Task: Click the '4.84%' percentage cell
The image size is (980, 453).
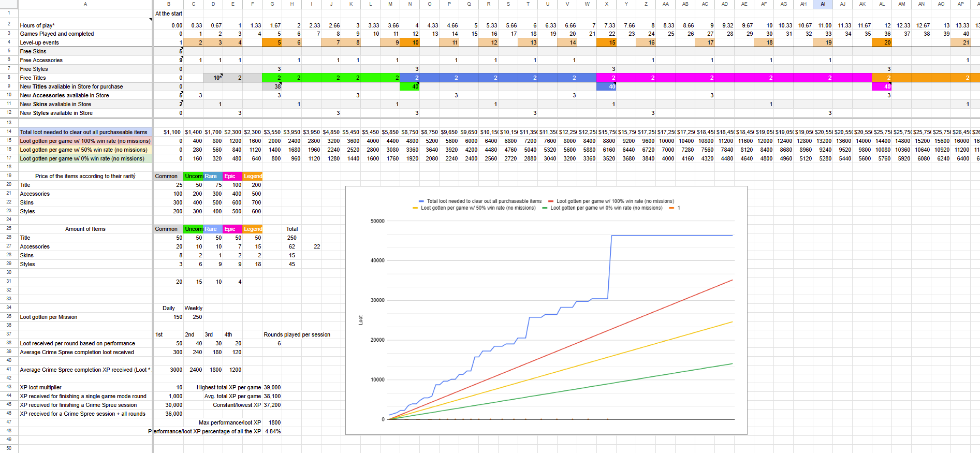Action: [x=272, y=431]
